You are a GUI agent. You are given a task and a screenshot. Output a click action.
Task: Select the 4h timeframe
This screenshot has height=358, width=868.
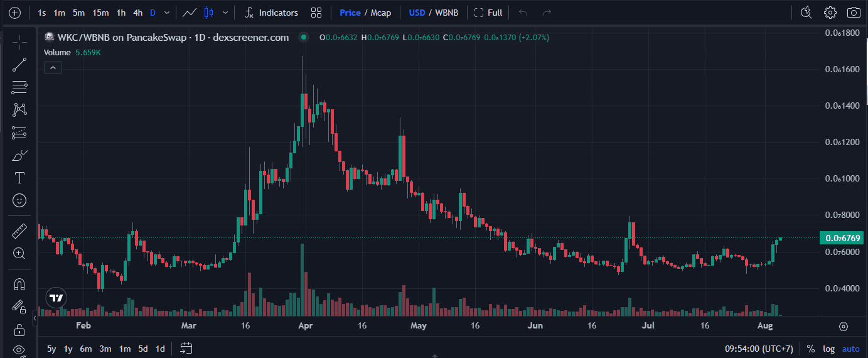(137, 13)
